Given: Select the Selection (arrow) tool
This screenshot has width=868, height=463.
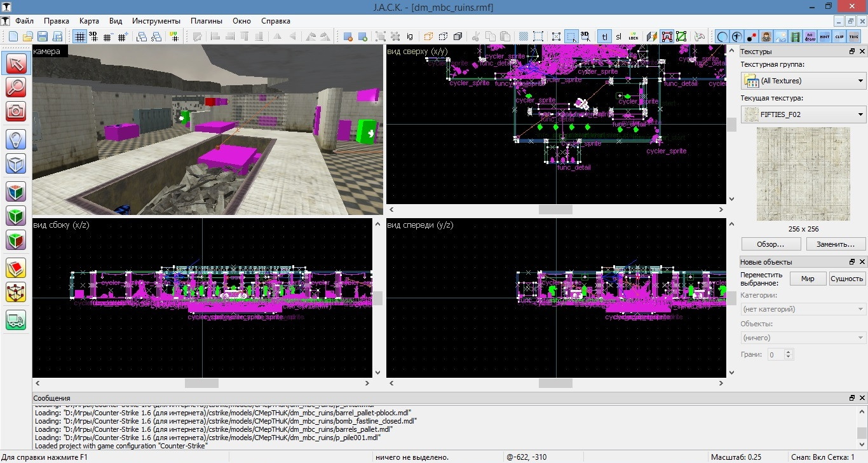Looking at the screenshot, I should click(x=16, y=62).
